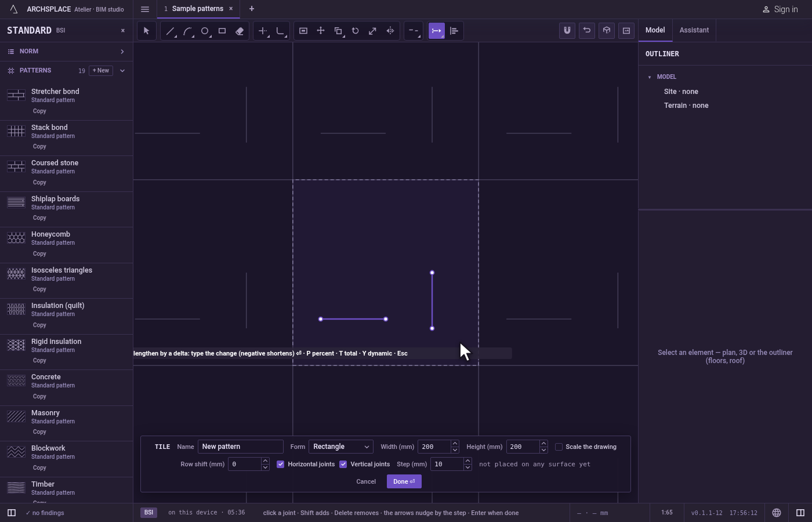Click the pattern Name input field
This screenshot has width=812, height=522.
(x=241, y=447)
